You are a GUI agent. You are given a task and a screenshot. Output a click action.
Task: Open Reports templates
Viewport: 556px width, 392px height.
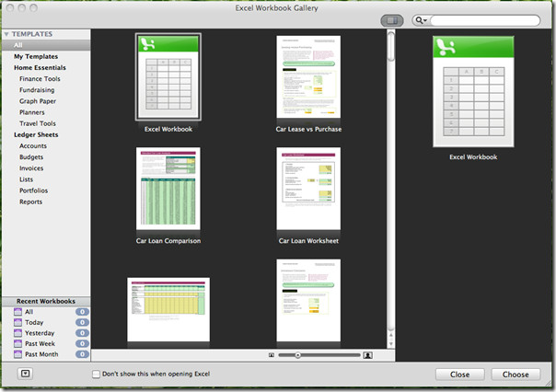(30, 202)
